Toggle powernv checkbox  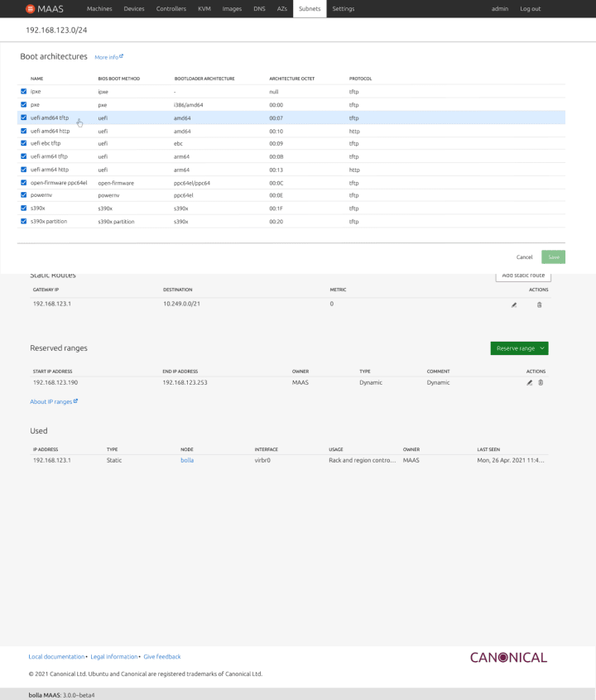click(x=24, y=195)
